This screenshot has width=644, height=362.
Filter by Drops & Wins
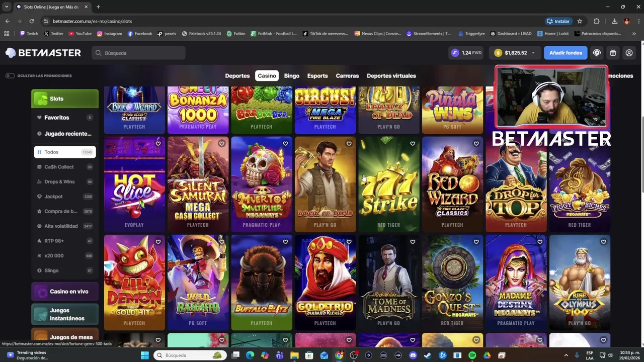[x=65, y=182]
